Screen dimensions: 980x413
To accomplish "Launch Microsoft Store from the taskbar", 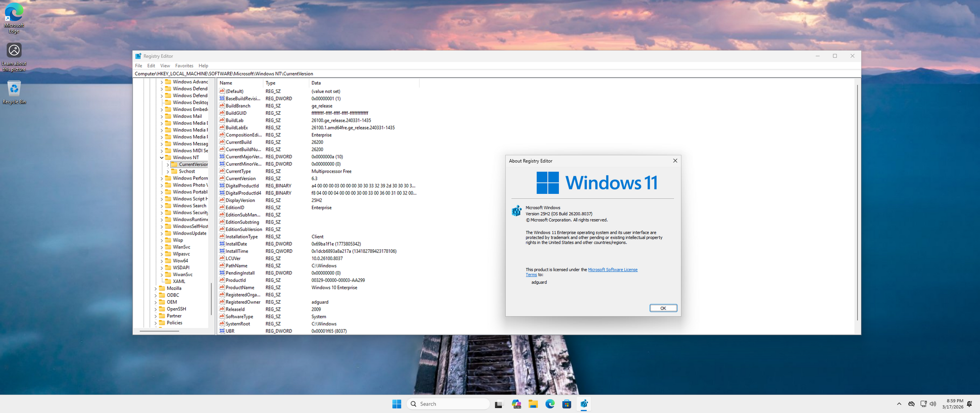I will click(x=567, y=404).
